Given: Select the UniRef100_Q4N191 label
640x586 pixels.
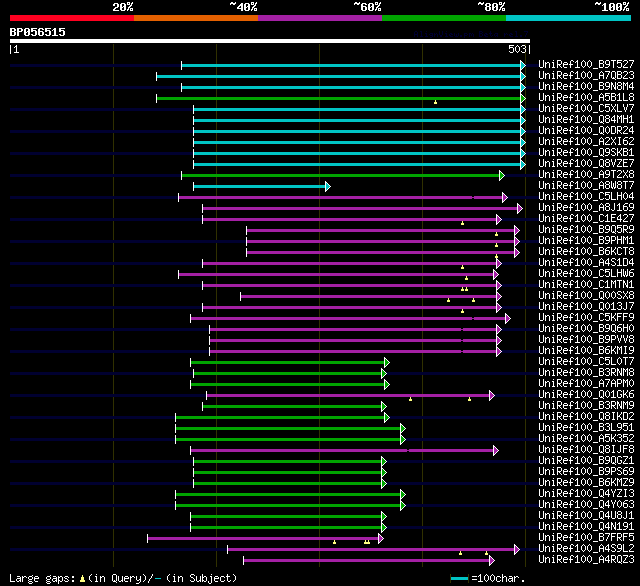Looking at the screenshot, I should coord(586,527).
